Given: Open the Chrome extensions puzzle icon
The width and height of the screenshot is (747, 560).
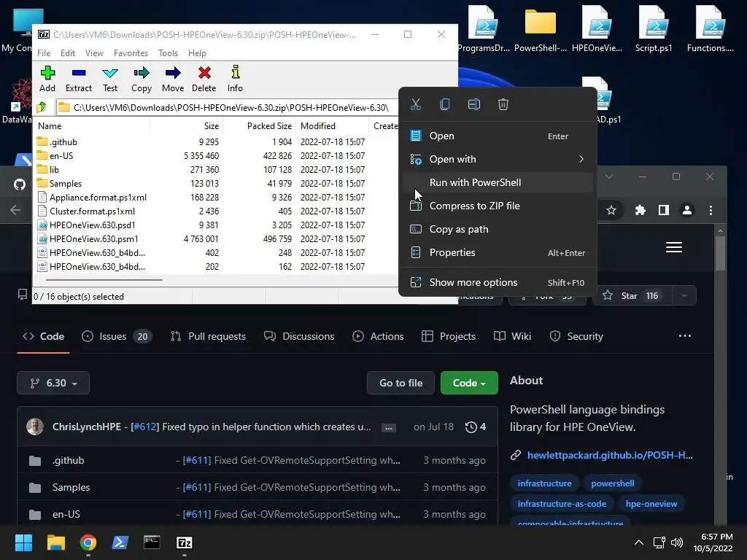Looking at the screenshot, I should [x=640, y=210].
